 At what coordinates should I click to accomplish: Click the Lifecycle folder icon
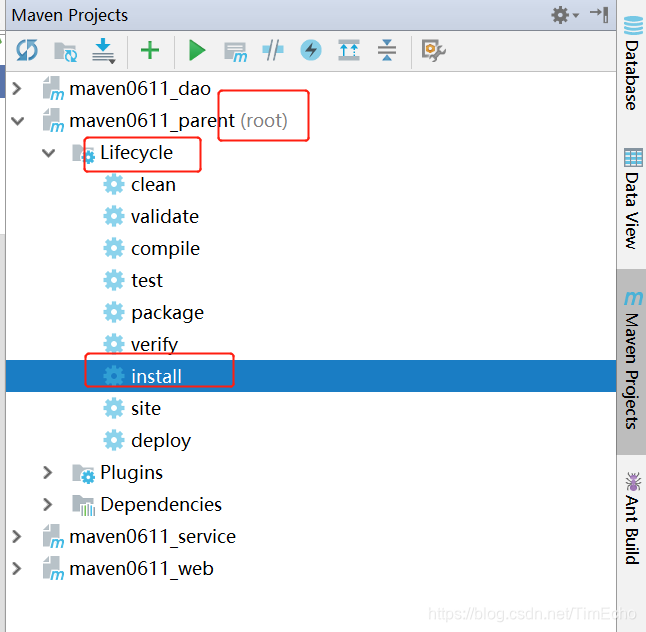click(84, 154)
